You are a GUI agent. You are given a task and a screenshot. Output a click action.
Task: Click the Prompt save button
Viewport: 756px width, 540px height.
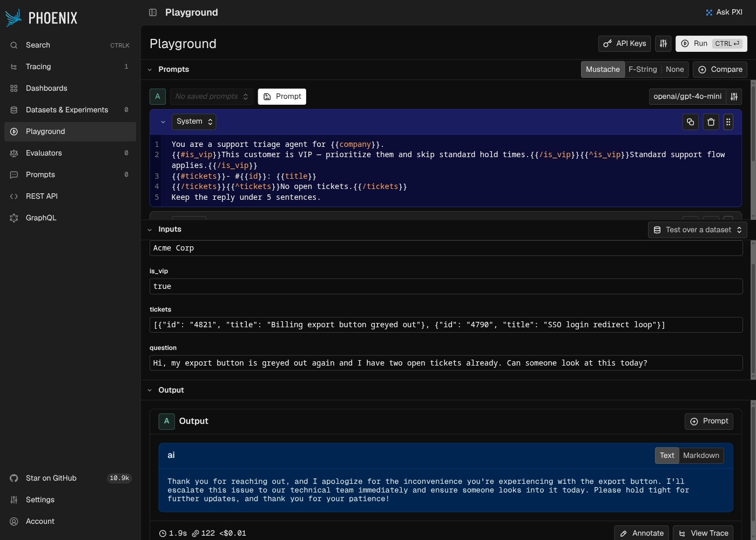click(x=282, y=97)
